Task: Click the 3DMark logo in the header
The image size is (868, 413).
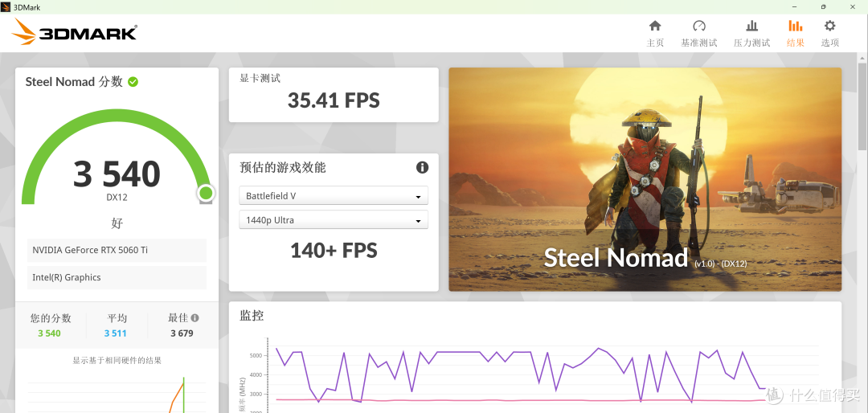Action: (74, 31)
